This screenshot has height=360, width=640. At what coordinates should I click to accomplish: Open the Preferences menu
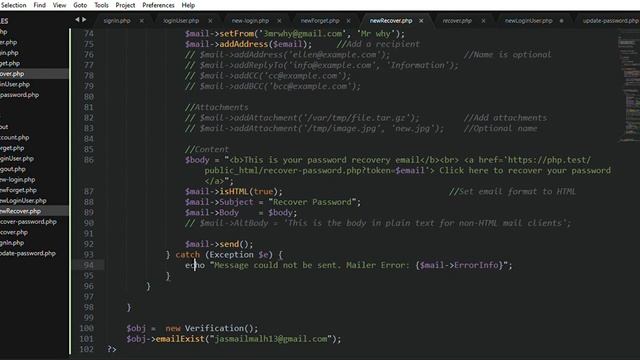[158, 5]
